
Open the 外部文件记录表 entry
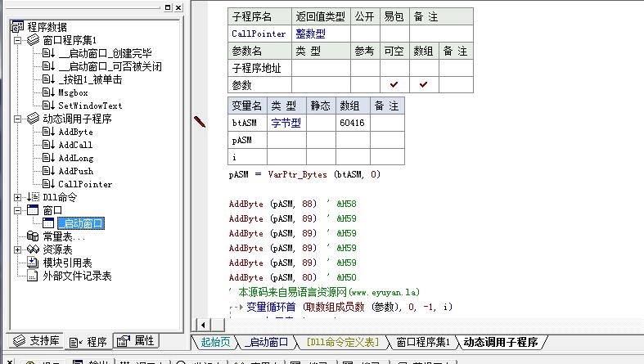pyautogui.click(x=77, y=276)
